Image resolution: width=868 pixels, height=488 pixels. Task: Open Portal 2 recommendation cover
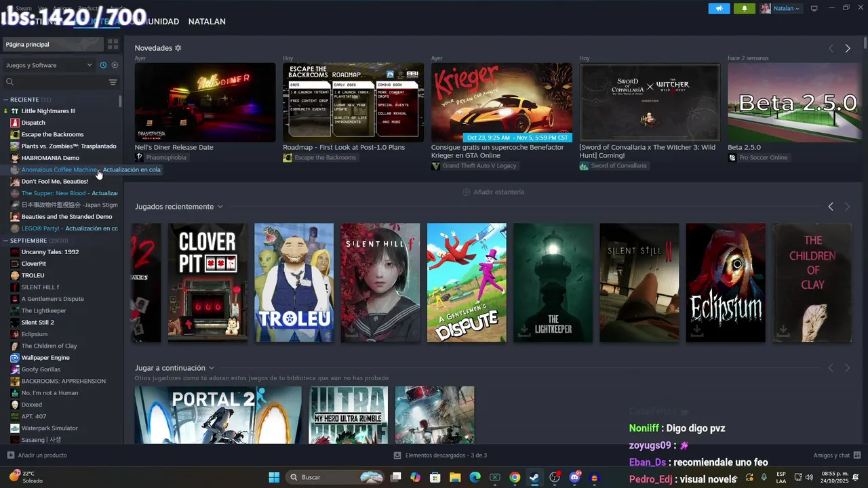coord(218,415)
